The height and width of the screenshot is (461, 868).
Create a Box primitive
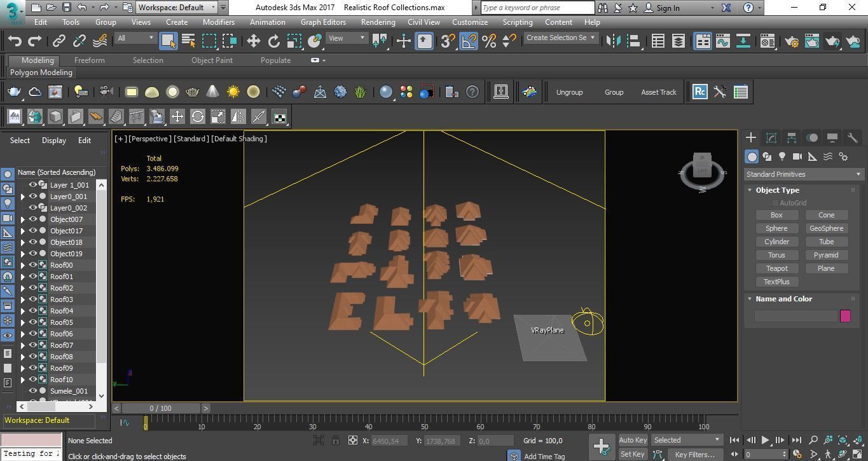pyautogui.click(x=776, y=215)
